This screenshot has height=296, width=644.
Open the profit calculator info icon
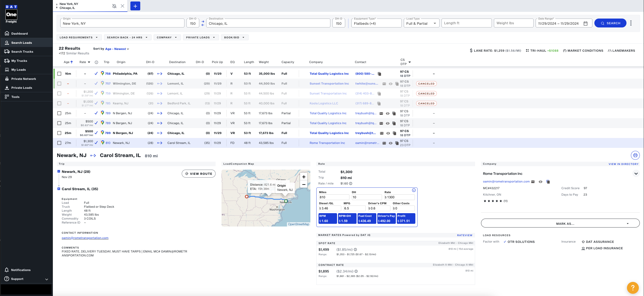pyautogui.click(x=414, y=190)
